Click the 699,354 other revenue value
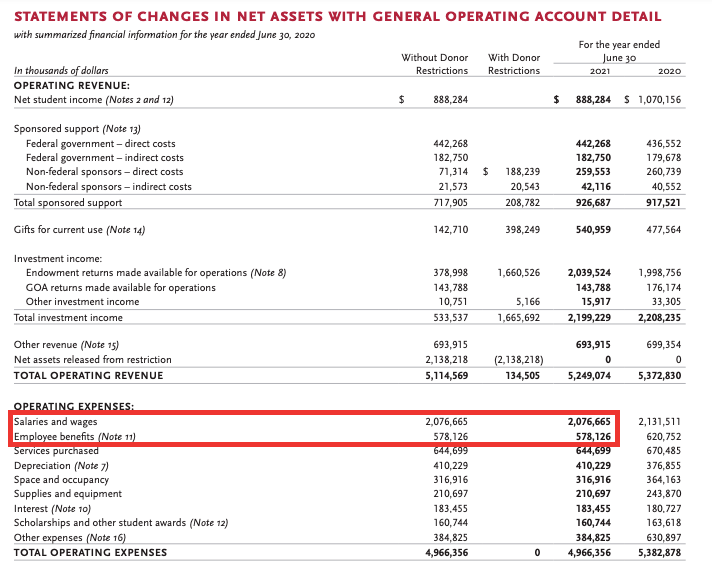The height and width of the screenshot is (570, 712). click(664, 345)
